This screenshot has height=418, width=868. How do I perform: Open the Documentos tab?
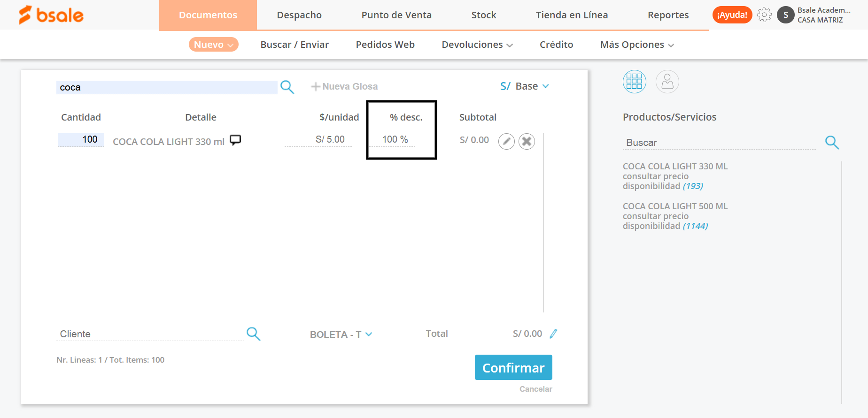click(x=208, y=15)
